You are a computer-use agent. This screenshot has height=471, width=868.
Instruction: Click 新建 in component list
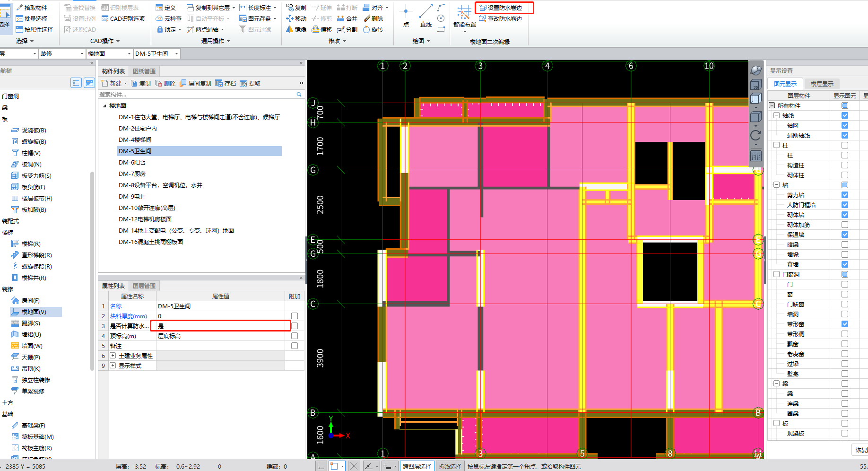[114, 83]
